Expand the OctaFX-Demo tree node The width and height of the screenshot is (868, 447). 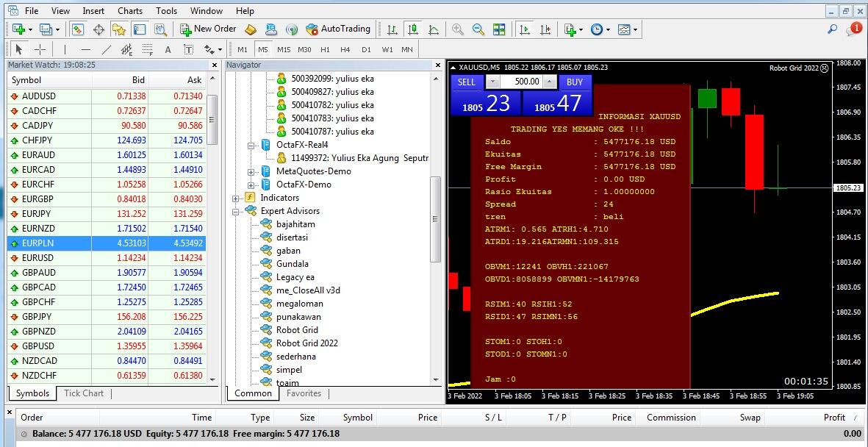251,185
